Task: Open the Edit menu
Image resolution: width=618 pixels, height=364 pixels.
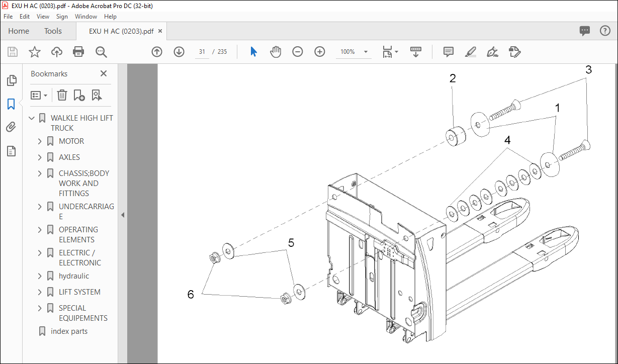Action: 25,17
